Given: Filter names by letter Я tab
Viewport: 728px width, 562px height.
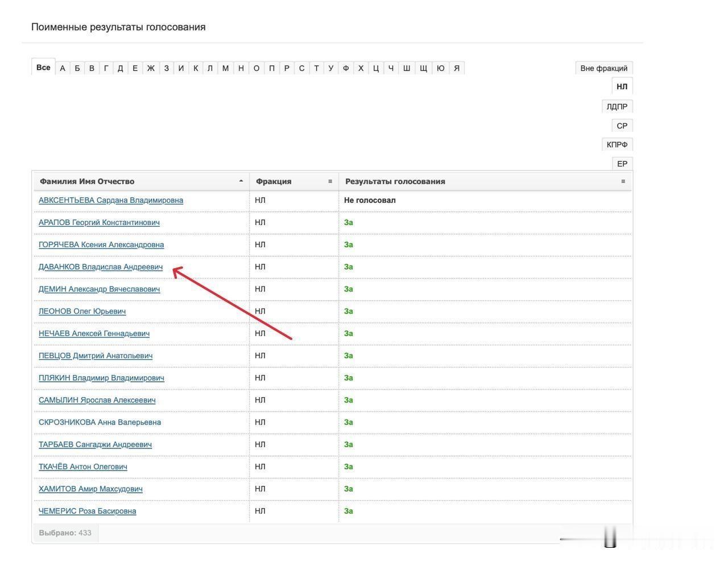Looking at the screenshot, I should (x=457, y=68).
